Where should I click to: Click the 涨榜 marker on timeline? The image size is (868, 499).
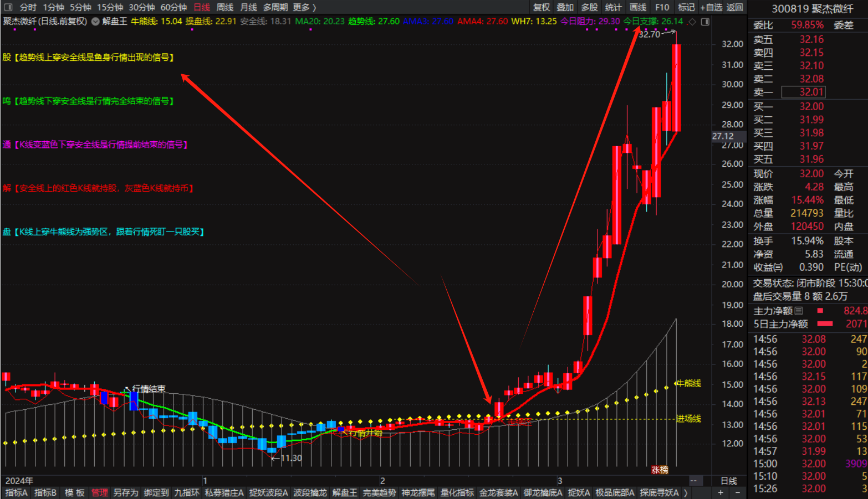[660, 470]
